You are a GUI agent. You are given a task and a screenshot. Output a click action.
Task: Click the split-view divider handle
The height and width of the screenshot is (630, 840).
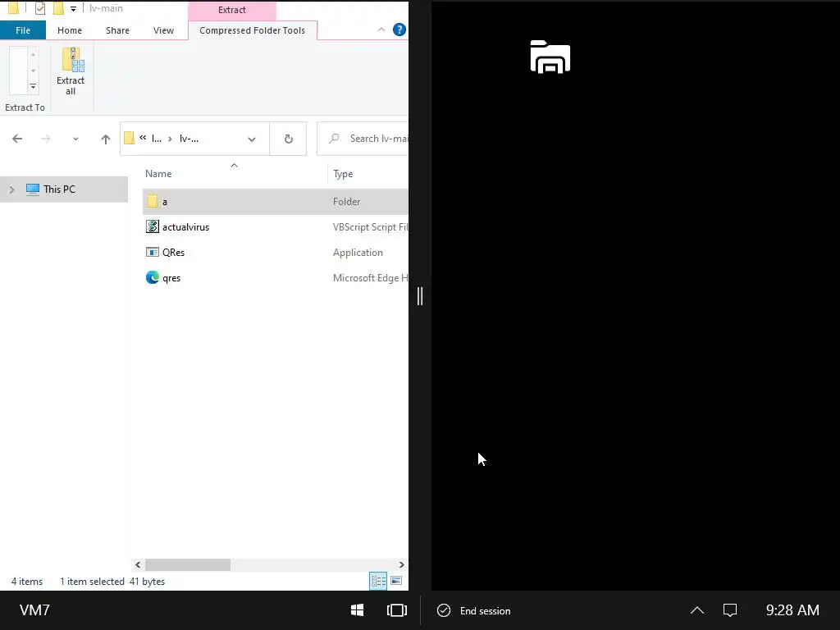(x=420, y=296)
